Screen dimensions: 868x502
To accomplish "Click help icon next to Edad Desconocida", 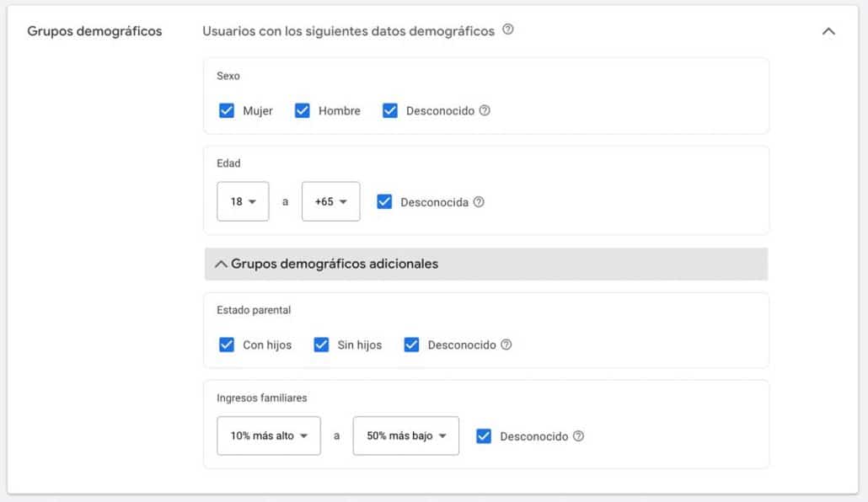I will point(479,202).
